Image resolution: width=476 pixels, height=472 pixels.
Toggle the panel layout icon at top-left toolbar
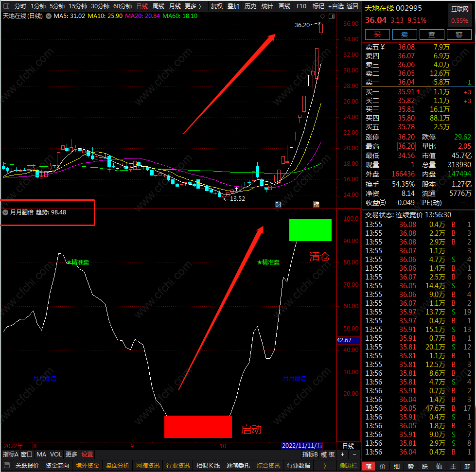pos(6,6)
